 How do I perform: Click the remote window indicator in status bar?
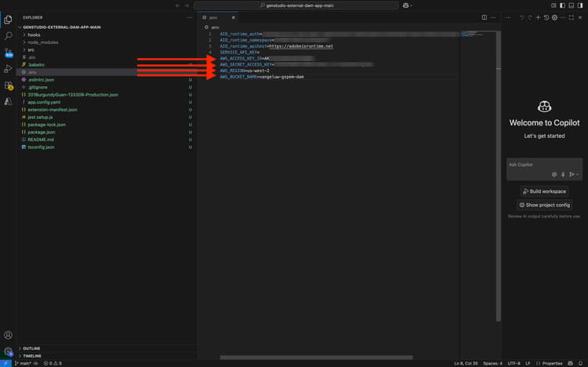coord(5,363)
